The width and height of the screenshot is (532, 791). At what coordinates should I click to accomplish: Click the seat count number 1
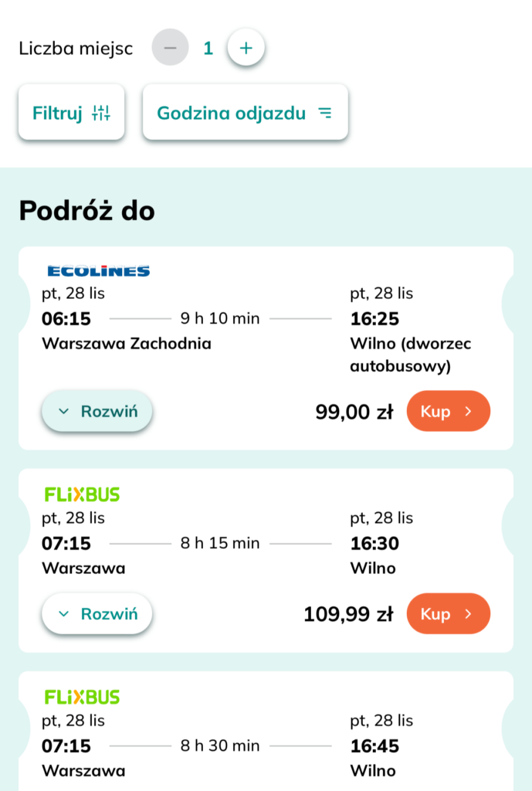[x=208, y=48]
